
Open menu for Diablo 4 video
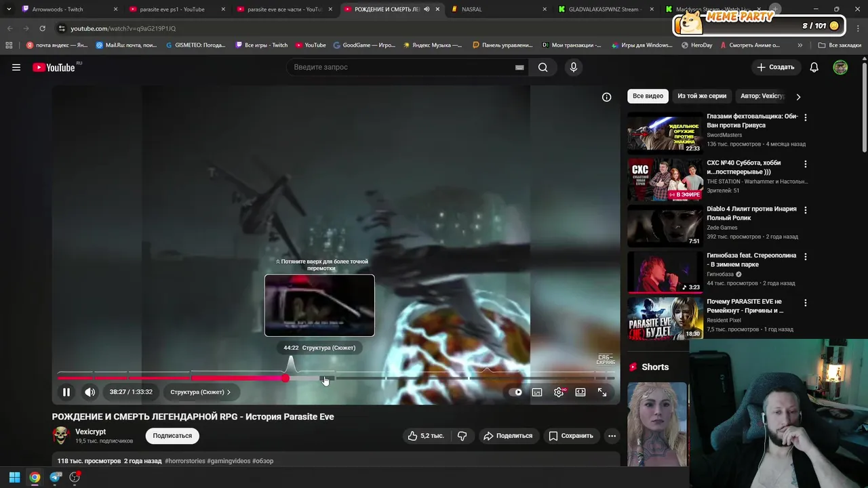point(806,210)
